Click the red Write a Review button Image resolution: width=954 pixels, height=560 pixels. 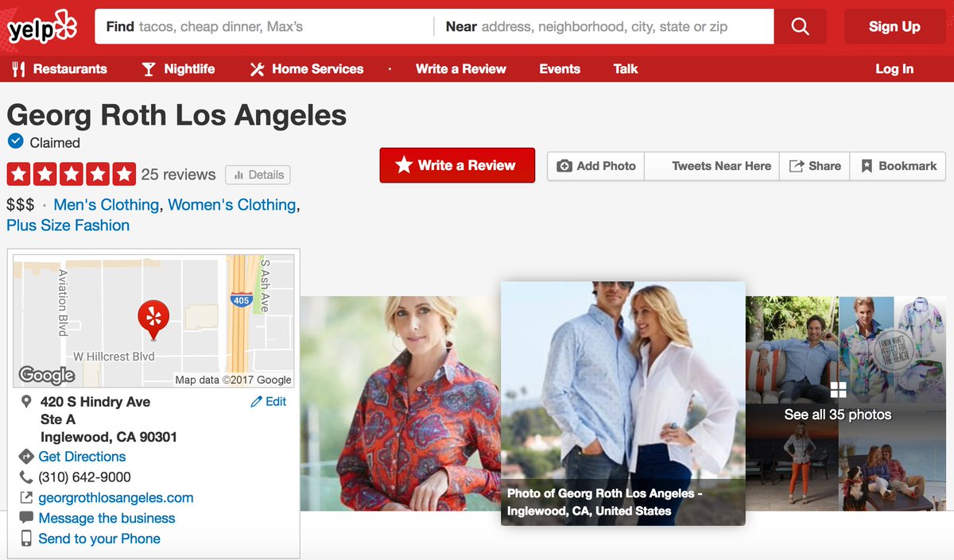tap(457, 165)
